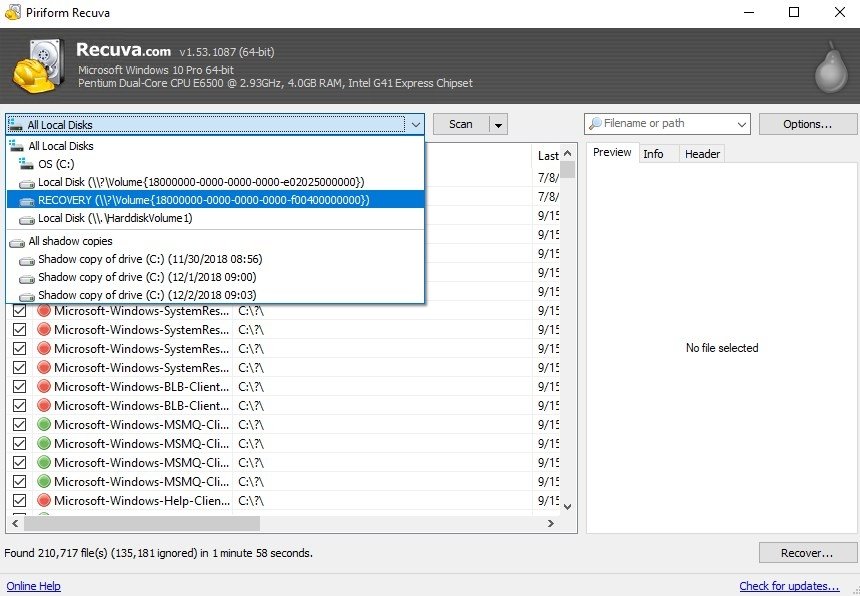Click the Recuva.com header title
The width and height of the screenshot is (860, 596).
(x=123, y=50)
